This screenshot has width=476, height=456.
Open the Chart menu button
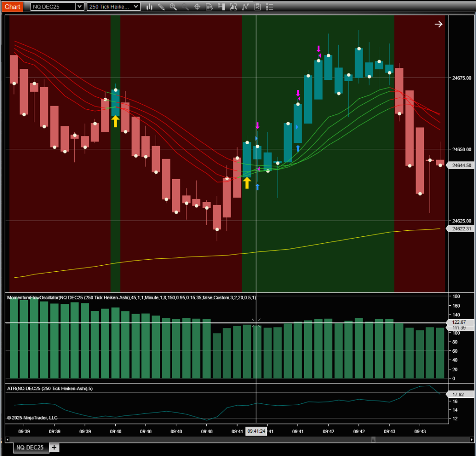[x=13, y=7]
